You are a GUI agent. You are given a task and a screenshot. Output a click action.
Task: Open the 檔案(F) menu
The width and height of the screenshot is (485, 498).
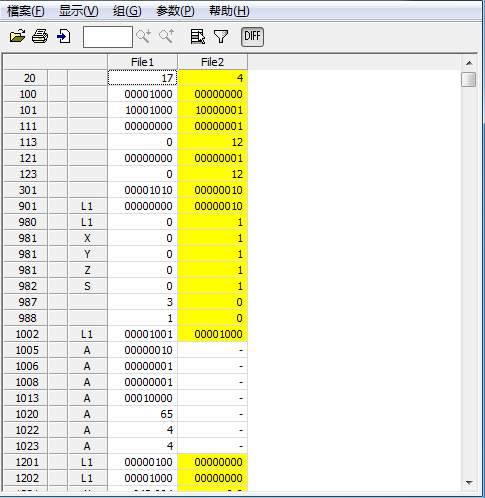click(25, 11)
